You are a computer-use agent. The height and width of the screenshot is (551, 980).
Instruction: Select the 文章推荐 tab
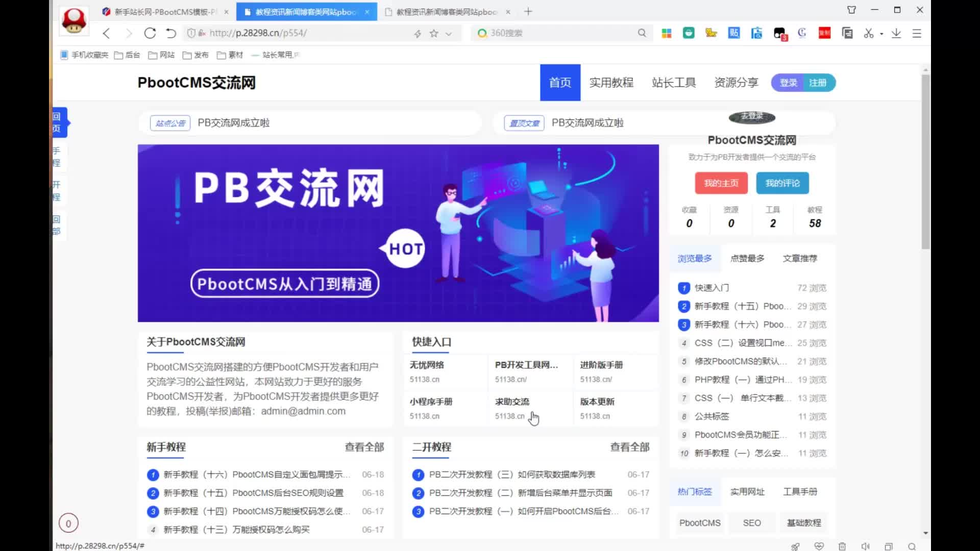tap(800, 259)
